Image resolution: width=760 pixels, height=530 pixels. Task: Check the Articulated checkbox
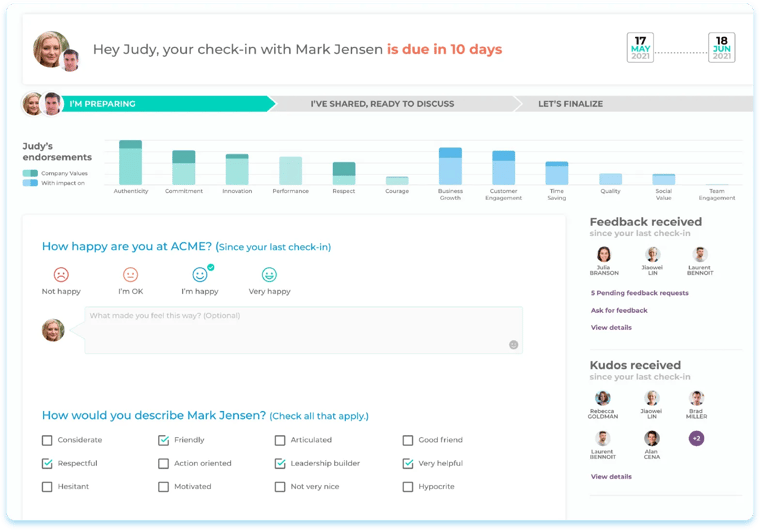pyautogui.click(x=280, y=440)
